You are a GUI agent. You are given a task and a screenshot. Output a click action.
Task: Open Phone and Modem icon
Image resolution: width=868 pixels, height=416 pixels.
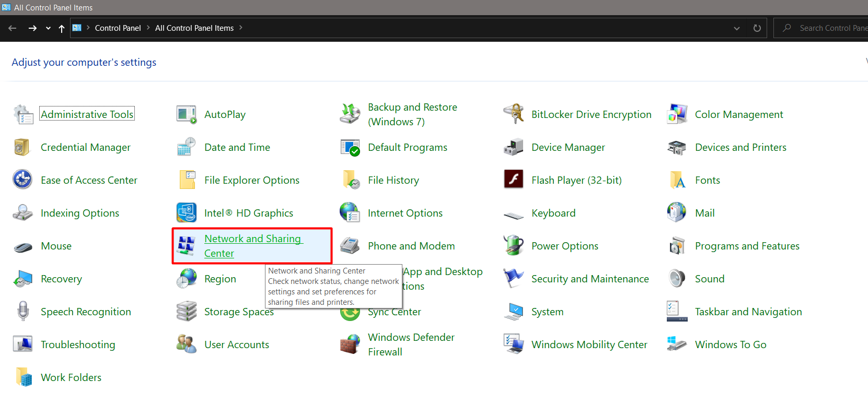pyautogui.click(x=350, y=246)
